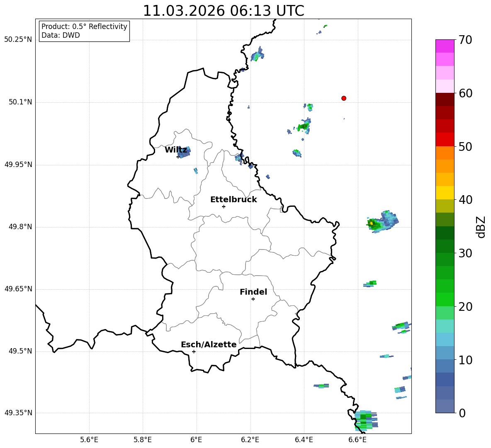Click the dBZ colorbar axis label
This screenshot has width=491, height=448.
(x=481, y=227)
